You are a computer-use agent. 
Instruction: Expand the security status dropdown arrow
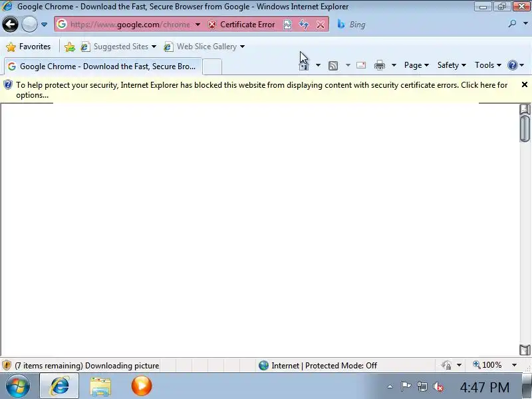459,365
